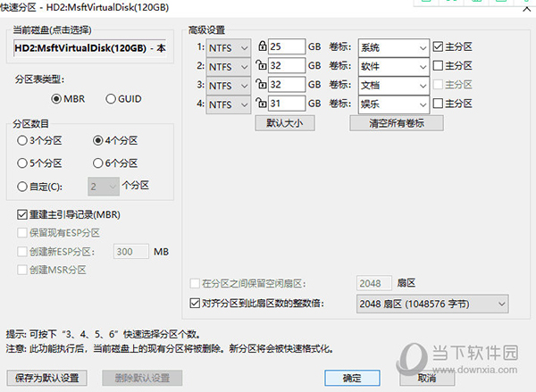This screenshot has height=392, width=536.
Task: Confirm with the 确定 button
Action: tap(352, 378)
